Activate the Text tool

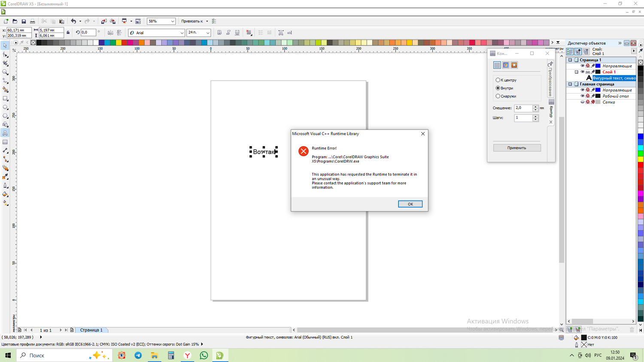click(5, 133)
